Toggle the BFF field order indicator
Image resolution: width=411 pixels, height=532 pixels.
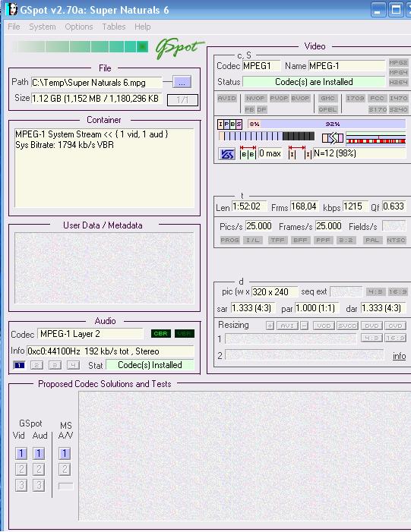coord(300,240)
